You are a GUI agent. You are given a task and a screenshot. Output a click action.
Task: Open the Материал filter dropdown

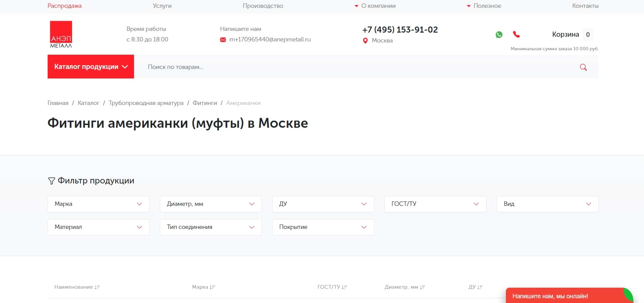coord(99,227)
